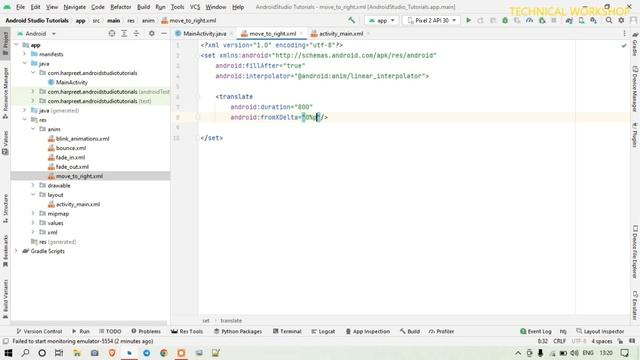Open editor tabs more-options dots
The height and width of the screenshot is (360, 640).
pos(624,33)
